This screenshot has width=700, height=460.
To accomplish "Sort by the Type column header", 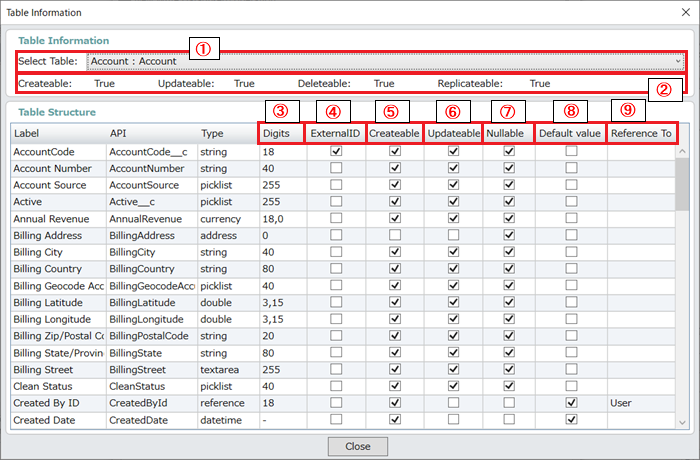I will tap(227, 134).
